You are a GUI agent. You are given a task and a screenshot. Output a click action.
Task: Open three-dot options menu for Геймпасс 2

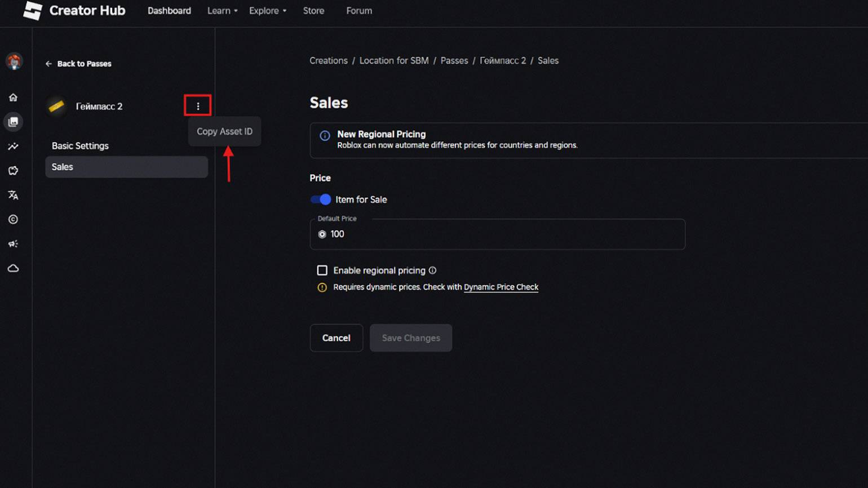coord(198,106)
